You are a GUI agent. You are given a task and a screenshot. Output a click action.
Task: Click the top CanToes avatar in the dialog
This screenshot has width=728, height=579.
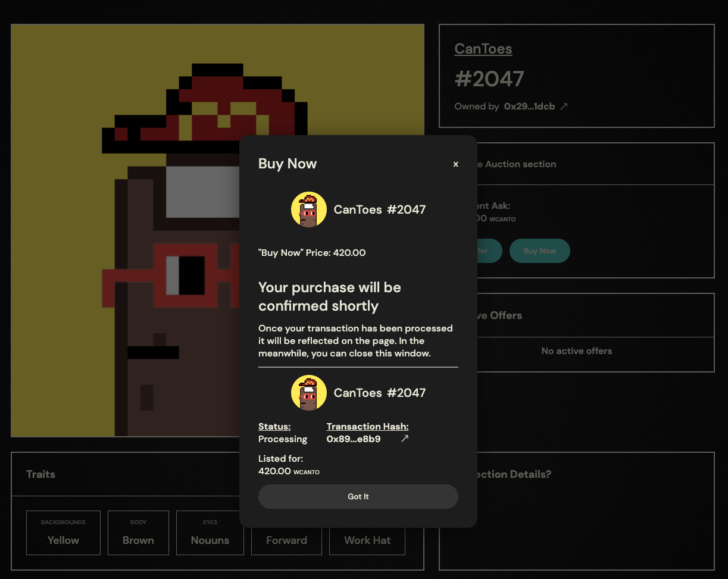308,209
